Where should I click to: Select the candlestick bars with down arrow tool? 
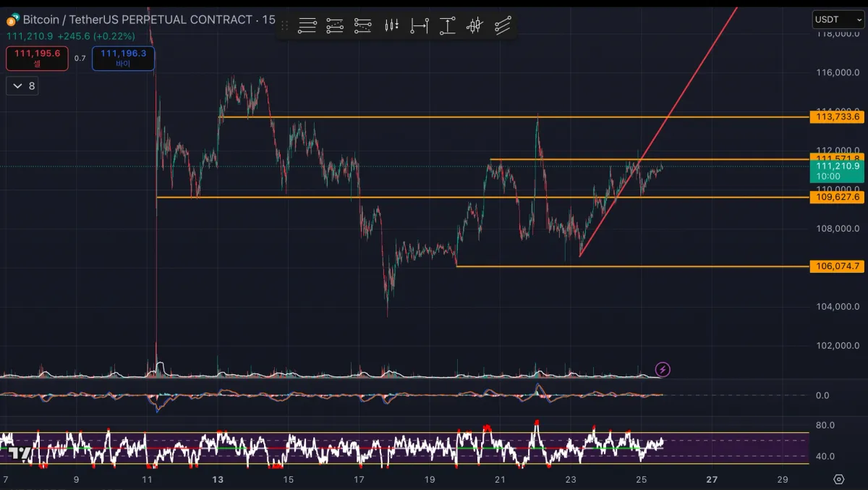391,26
